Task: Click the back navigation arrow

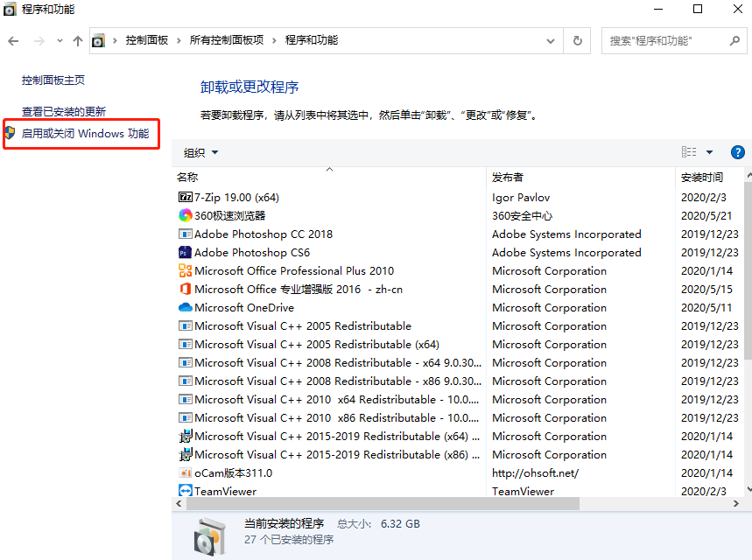Action: click(x=15, y=40)
